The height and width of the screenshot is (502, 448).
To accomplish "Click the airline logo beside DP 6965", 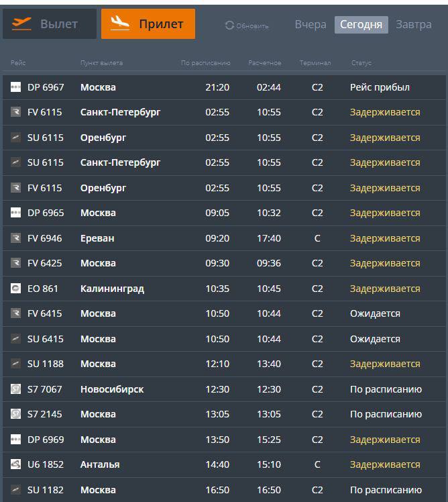I will [15, 213].
